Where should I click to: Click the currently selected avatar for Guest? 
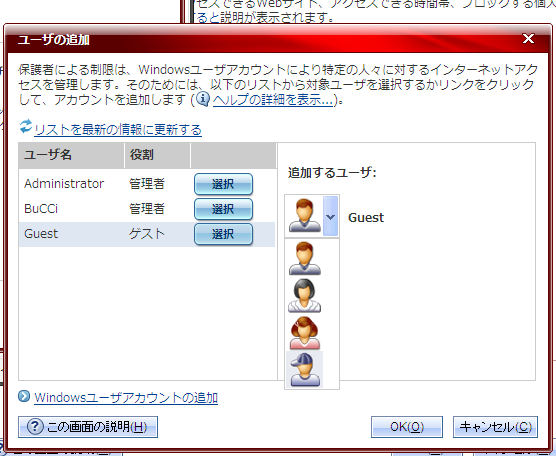pyautogui.click(x=305, y=216)
